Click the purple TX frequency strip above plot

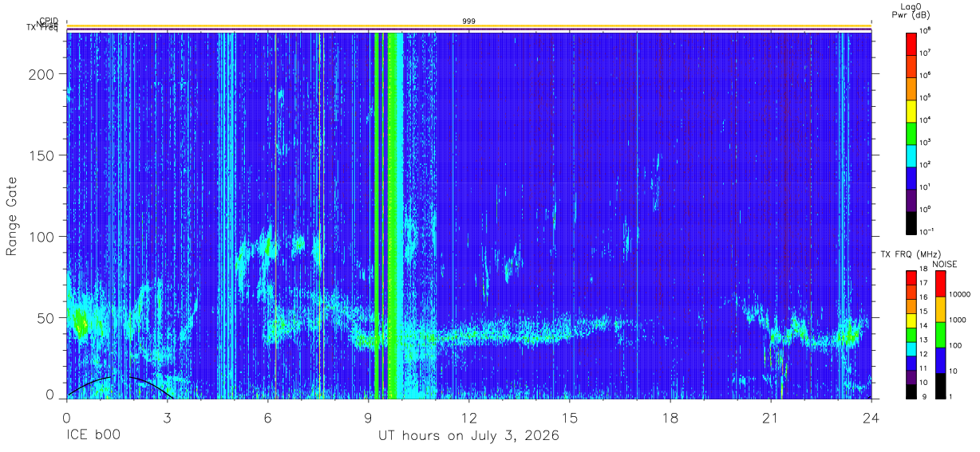469,30
